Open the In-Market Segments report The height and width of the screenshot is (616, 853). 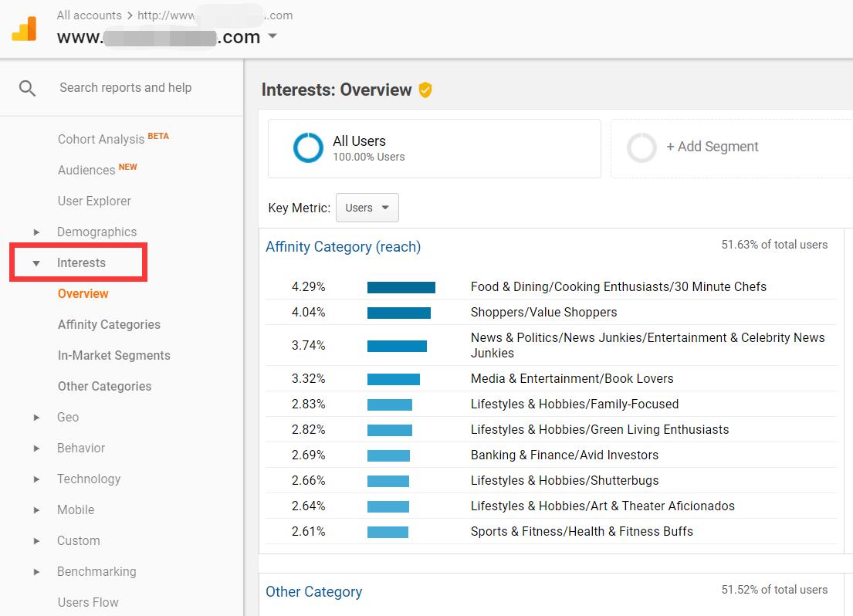coord(113,355)
